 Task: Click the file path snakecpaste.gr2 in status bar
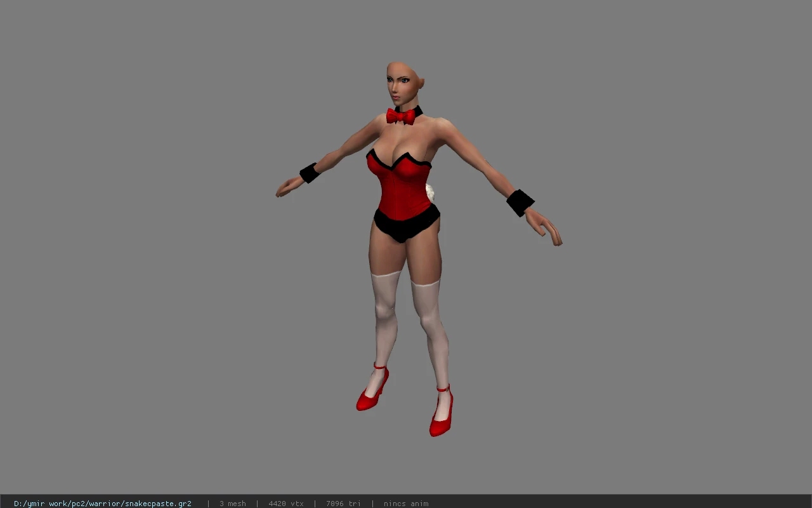pos(103,504)
